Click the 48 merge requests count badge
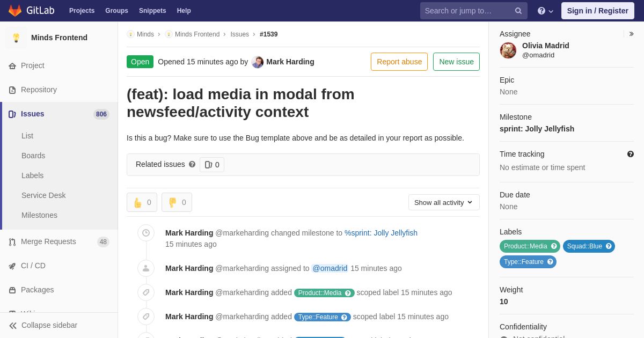This screenshot has height=338, width=644. 103,242
